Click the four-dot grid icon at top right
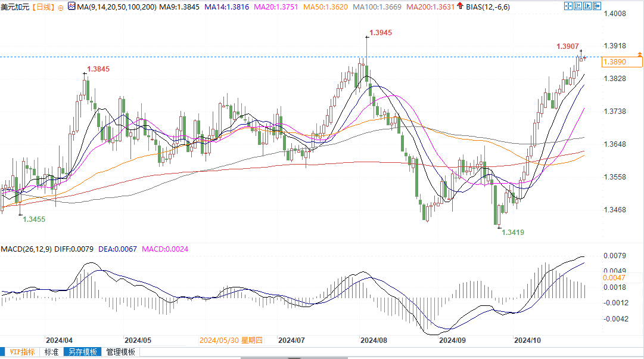644x359 pixels. click(568, 7)
